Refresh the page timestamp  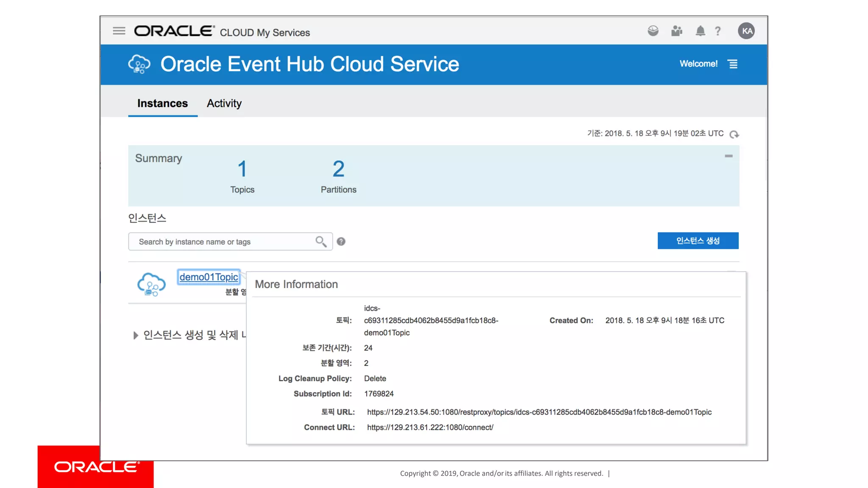click(734, 134)
